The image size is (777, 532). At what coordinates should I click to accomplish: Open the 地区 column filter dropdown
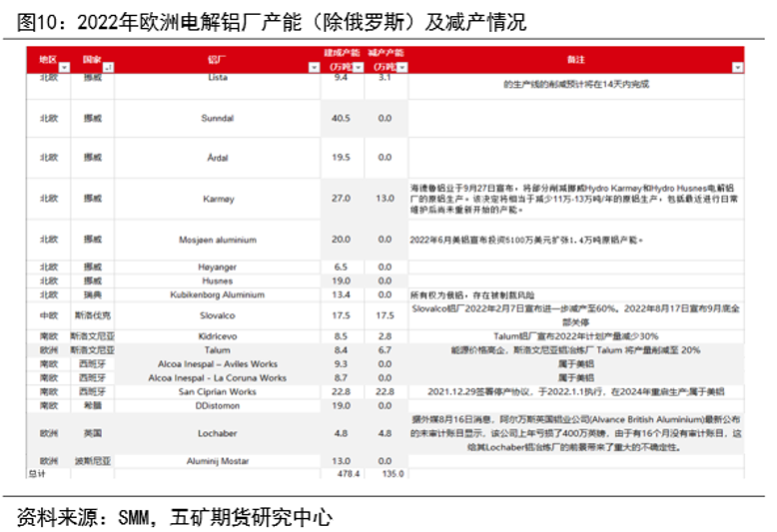(65, 67)
